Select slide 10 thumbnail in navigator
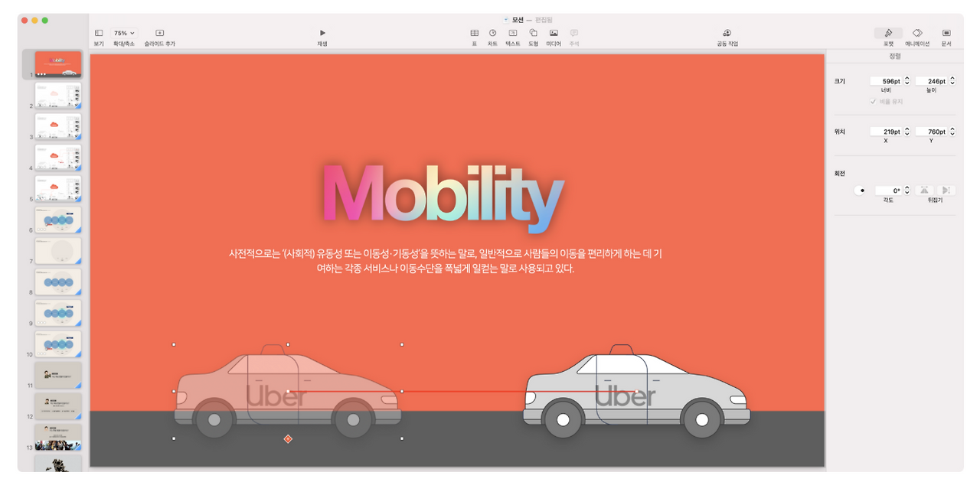The image size is (980, 482). tap(58, 344)
